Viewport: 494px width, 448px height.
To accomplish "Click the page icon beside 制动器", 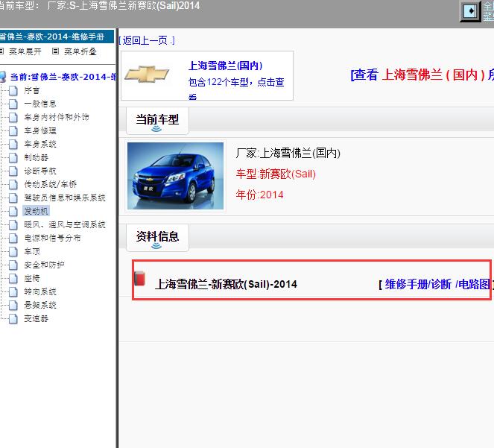I will [x=13, y=157].
